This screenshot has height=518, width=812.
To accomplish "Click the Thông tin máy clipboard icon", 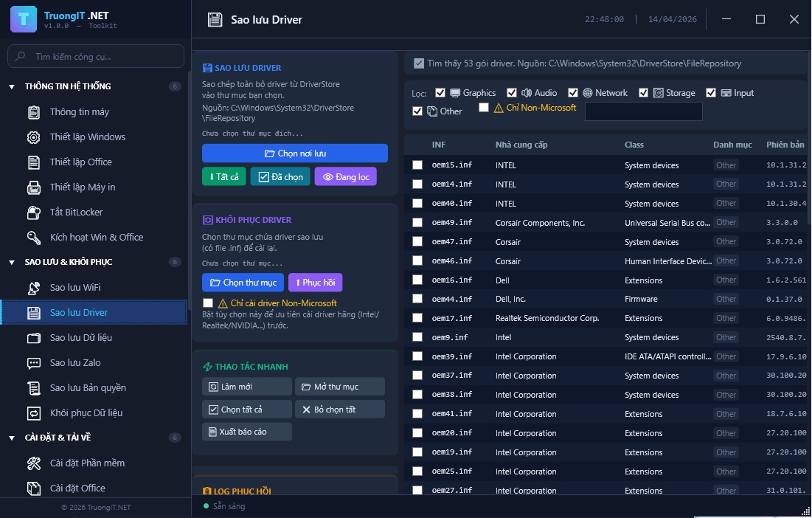I will click(34, 112).
